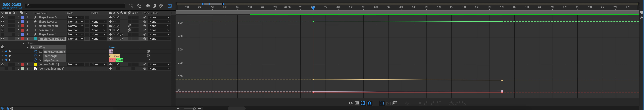Convert selected keyframes to Hold
Viewport: 644px width, 110px height.
[426, 103]
